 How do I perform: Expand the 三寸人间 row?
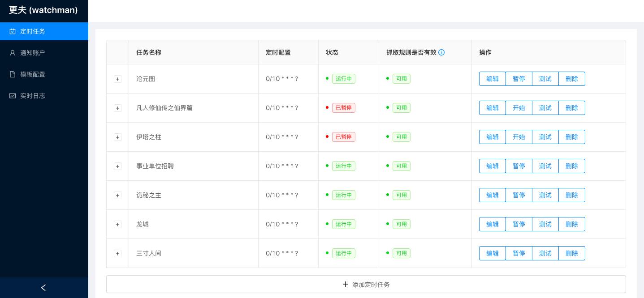117,253
